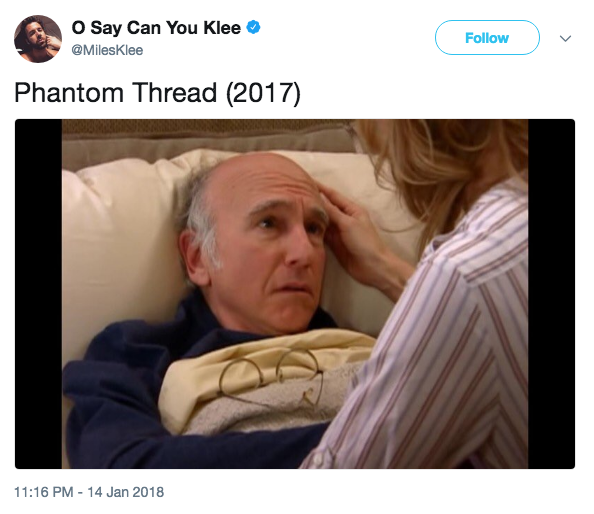
Task: Open the "O Say Can You Klee" display name
Action: click(x=156, y=28)
